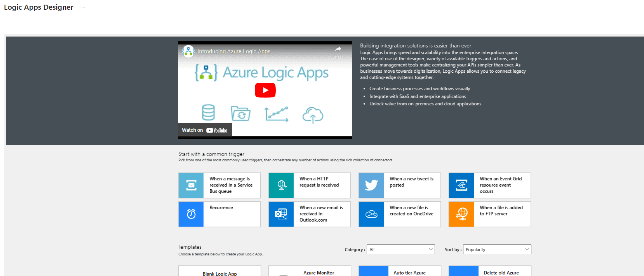Click 'Integrate with SaaS and enterprise applications' bullet
644x276 pixels.
(x=418, y=96)
